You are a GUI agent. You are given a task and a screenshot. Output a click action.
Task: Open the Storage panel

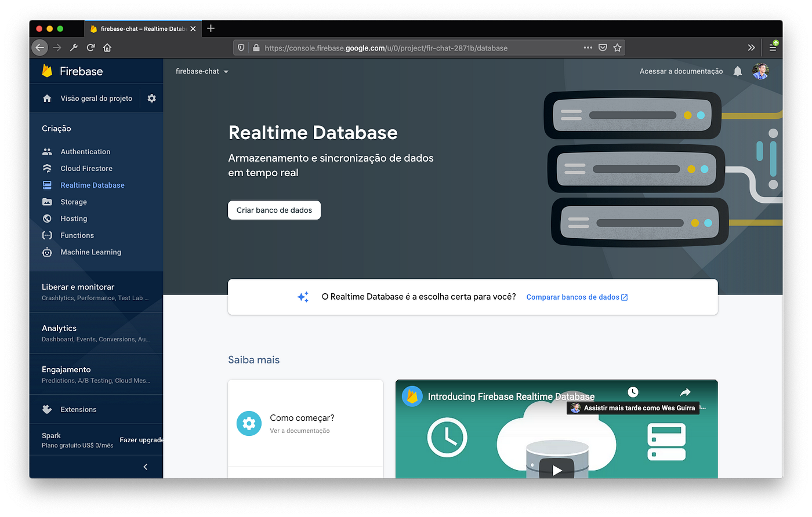72,202
